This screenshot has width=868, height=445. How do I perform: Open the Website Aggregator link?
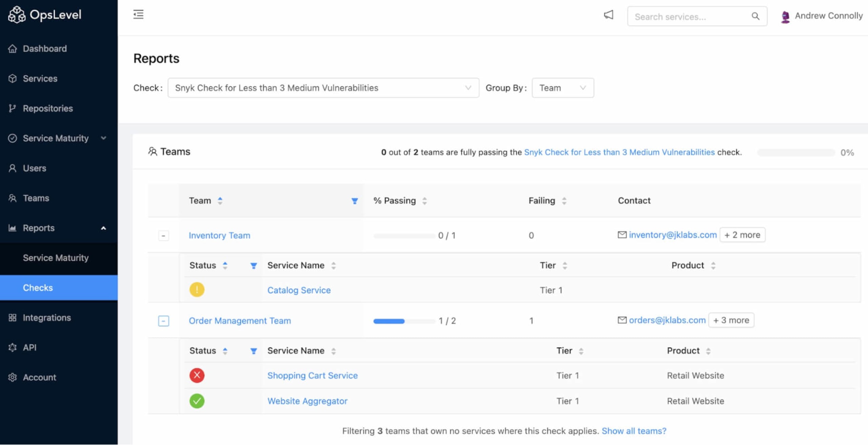(x=307, y=401)
